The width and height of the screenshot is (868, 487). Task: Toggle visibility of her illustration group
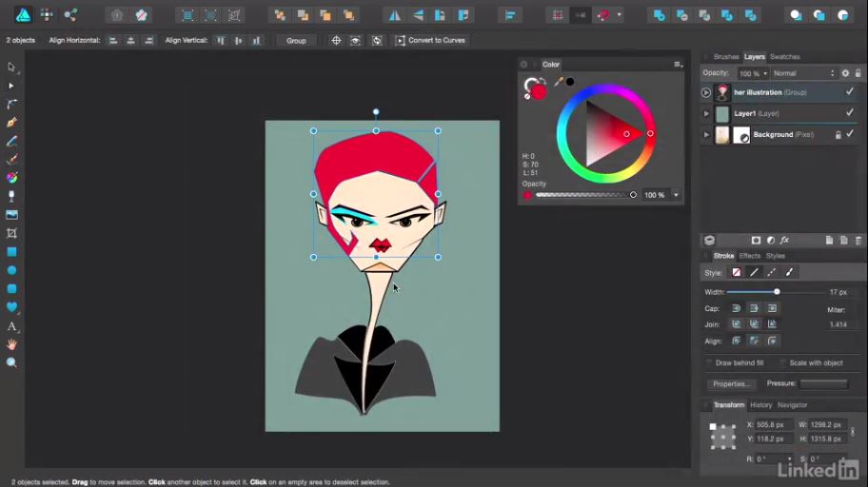(x=850, y=92)
